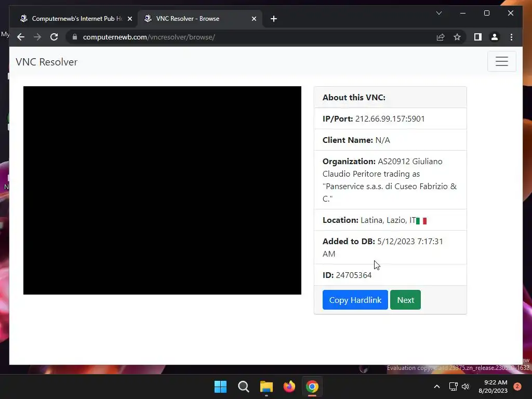
Task: Click the Italian flag icon
Action: pyautogui.click(x=421, y=221)
